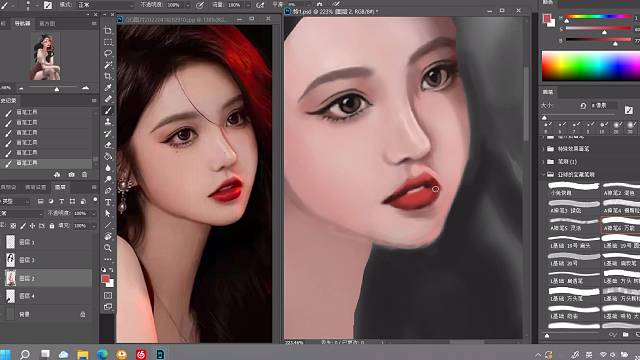This screenshot has height=360, width=640.
Task: Open the 流量 flow dropdown arrow
Action: point(248,5)
